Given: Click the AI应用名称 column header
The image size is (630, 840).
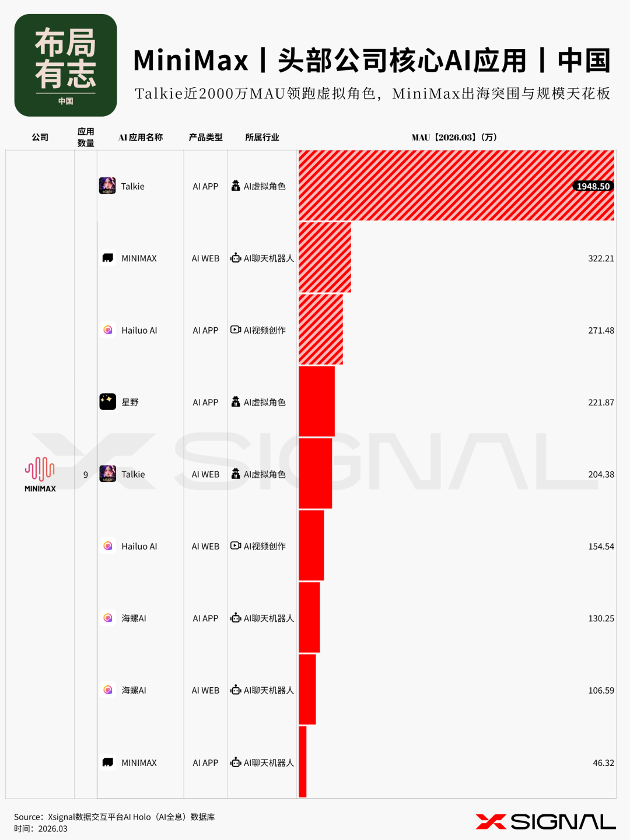Looking at the screenshot, I should pyautogui.click(x=141, y=138).
